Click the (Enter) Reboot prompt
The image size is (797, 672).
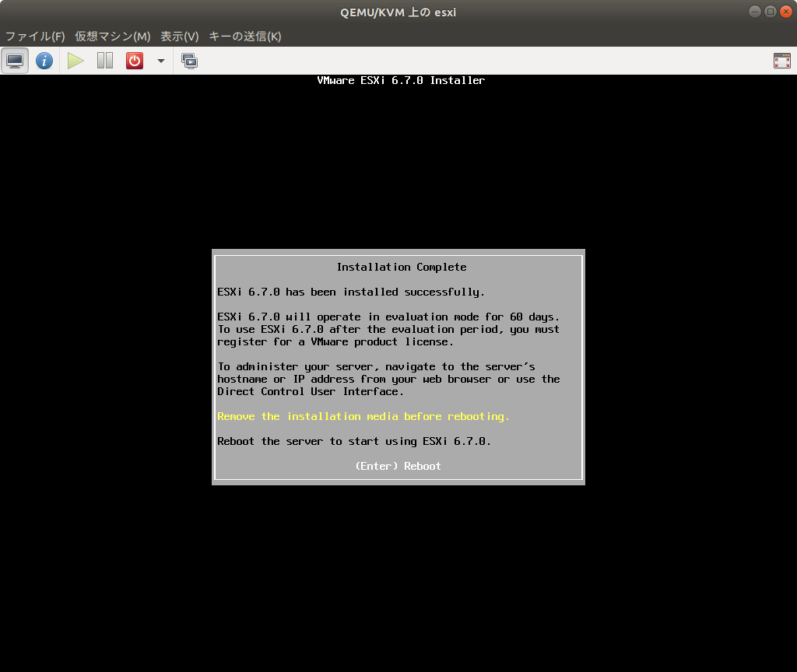tap(398, 467)
